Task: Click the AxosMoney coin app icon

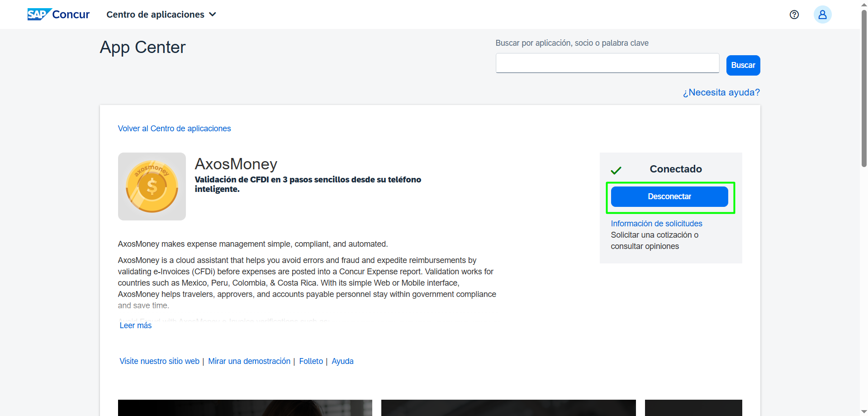Action: click(152, 186)
